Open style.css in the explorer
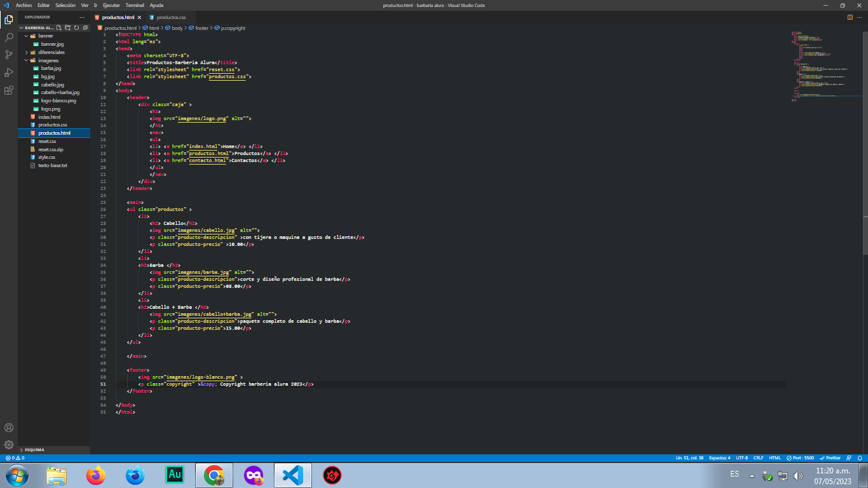 coord(46,157)
